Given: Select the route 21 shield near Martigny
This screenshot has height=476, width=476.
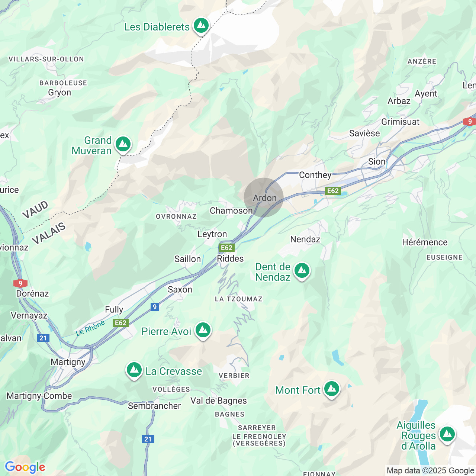Looking at the screenshot, I should coord(43,338).
